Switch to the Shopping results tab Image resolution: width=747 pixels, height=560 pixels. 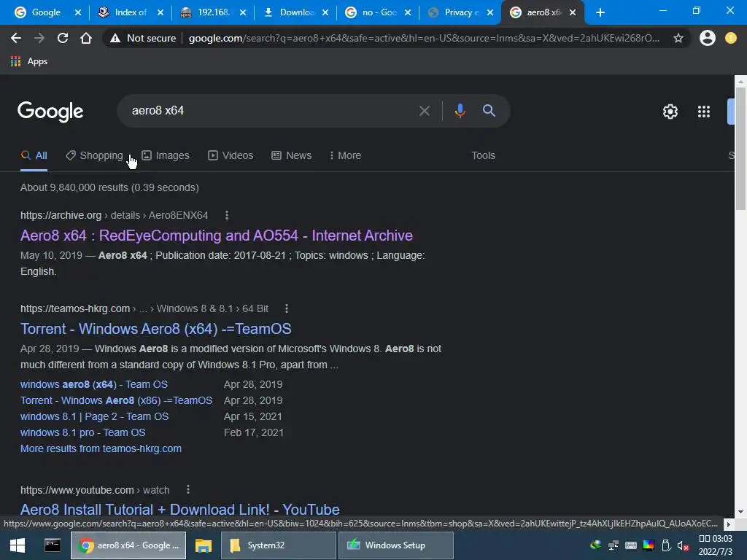pos(94,156)
